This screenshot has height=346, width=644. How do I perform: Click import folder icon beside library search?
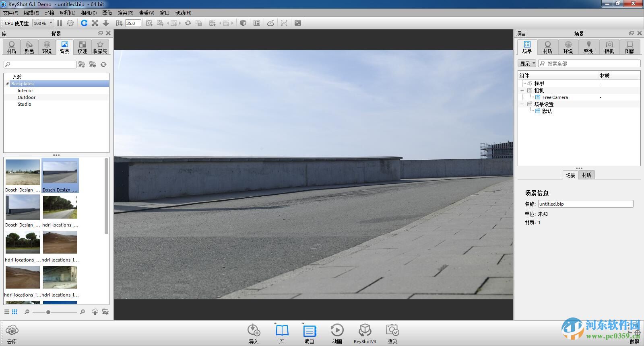tap(93, 64)
